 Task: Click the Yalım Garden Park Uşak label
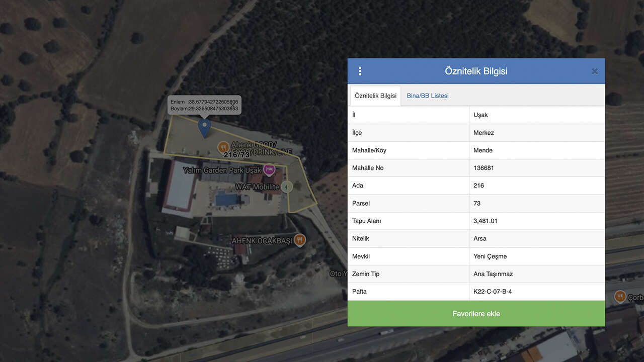coord(222,170)
